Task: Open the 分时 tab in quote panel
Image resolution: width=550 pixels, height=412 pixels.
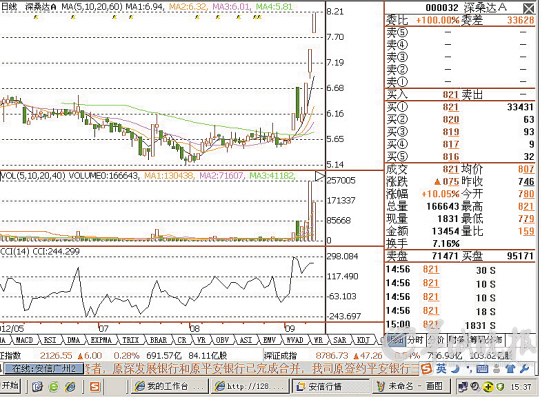Action: 416,340
